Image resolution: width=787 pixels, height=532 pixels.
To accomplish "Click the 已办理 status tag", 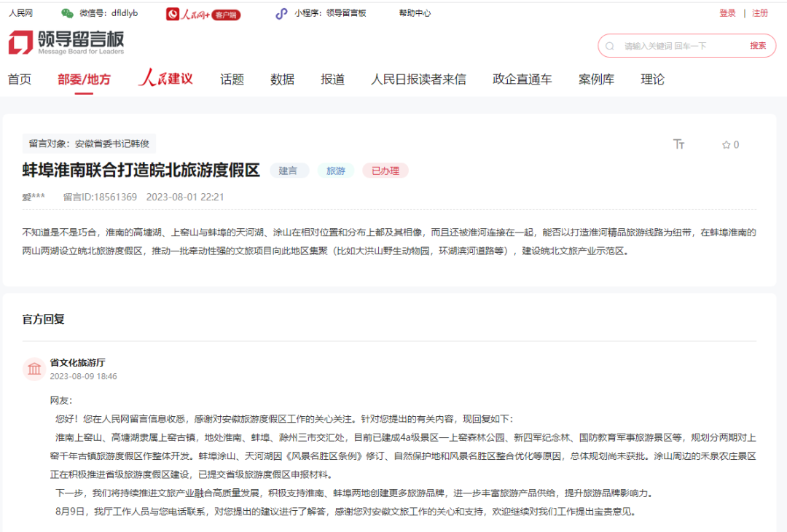I will [385, 169].
